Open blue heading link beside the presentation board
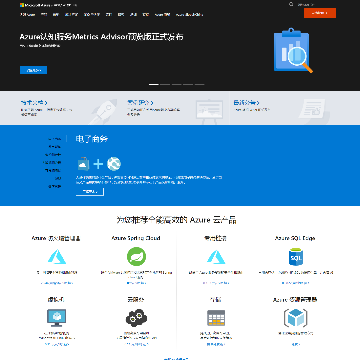This screenshot has width=360, height=360. click(x=140, y=103)
